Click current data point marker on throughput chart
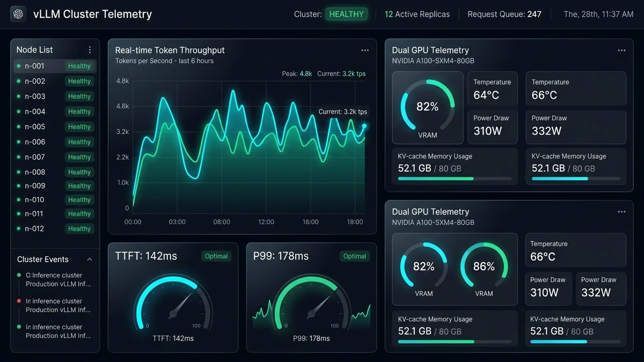This screenshot has height=362, width=644. click(364, 126)
